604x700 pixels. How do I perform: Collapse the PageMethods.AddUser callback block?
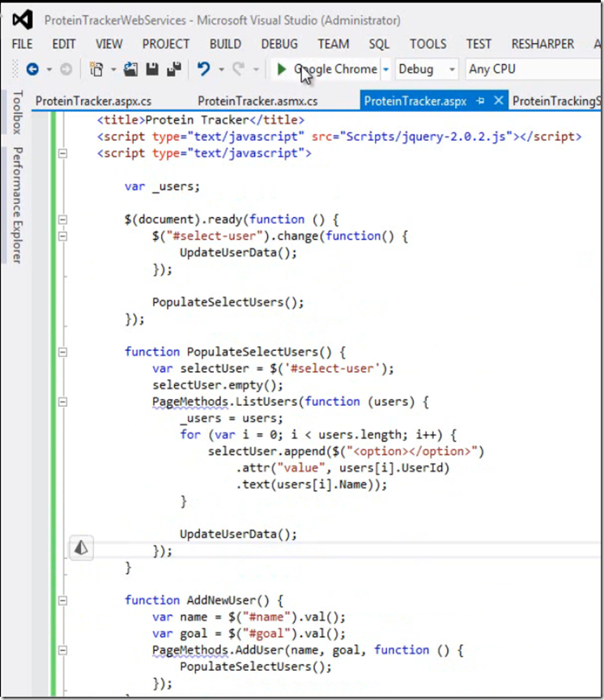[x=63, y=650]
